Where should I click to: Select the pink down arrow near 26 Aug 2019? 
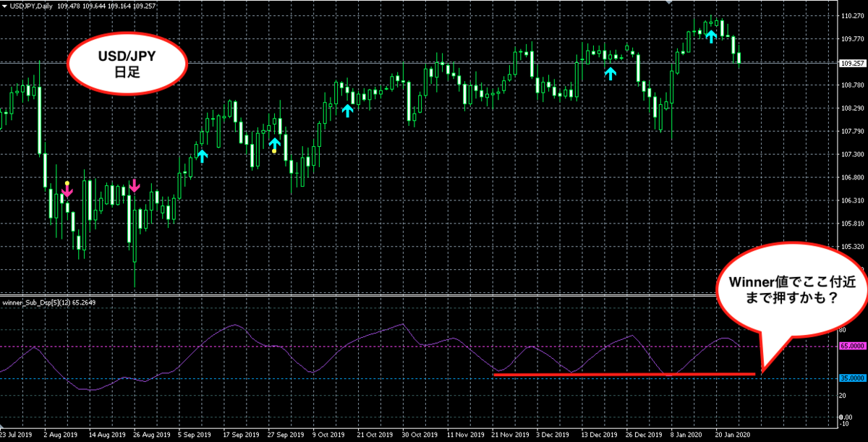[134, 186]
